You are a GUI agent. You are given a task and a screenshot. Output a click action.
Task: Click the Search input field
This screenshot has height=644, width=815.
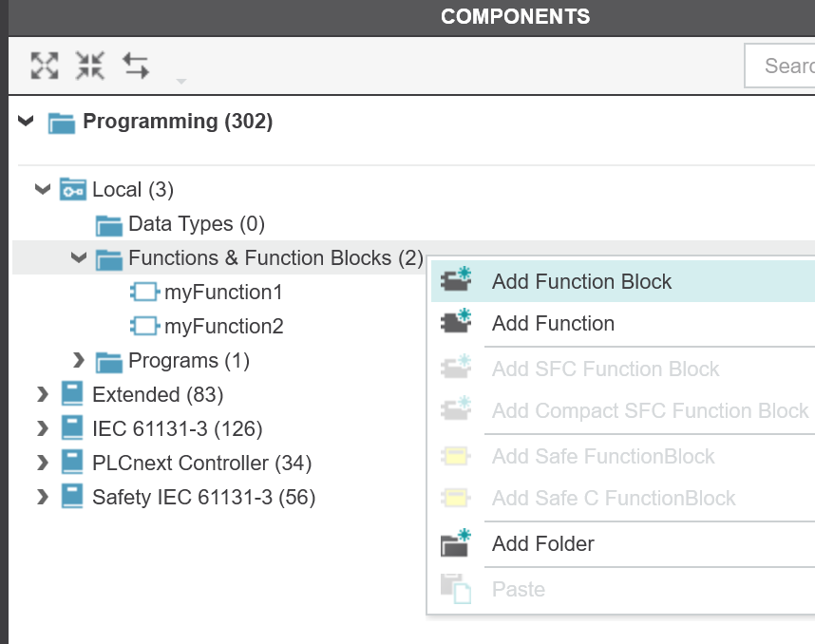tap(780, 66)
